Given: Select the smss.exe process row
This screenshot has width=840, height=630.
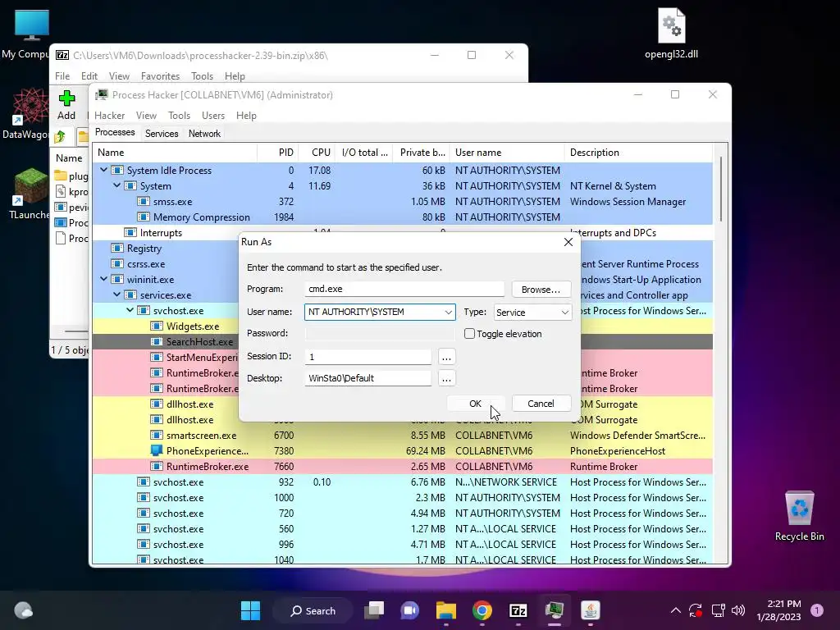Looking at the screenshot, I should 402,202.
